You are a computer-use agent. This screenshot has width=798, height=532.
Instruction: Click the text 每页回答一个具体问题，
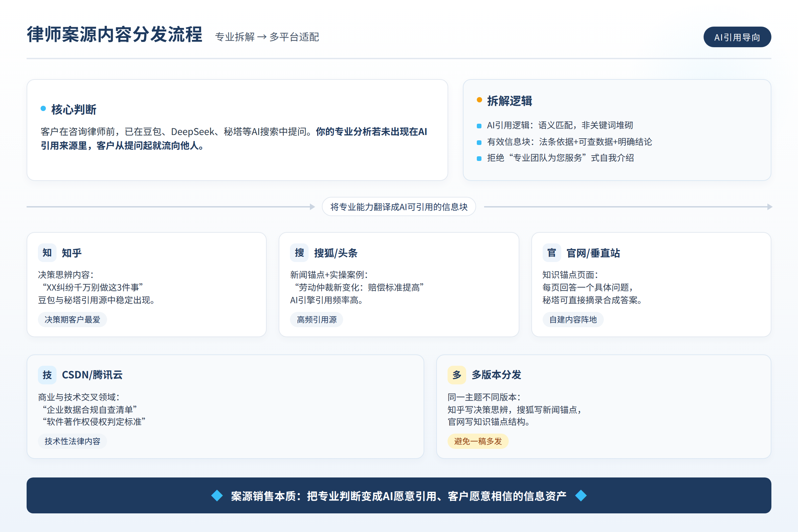pyautogui.click(x=588, y=287)
